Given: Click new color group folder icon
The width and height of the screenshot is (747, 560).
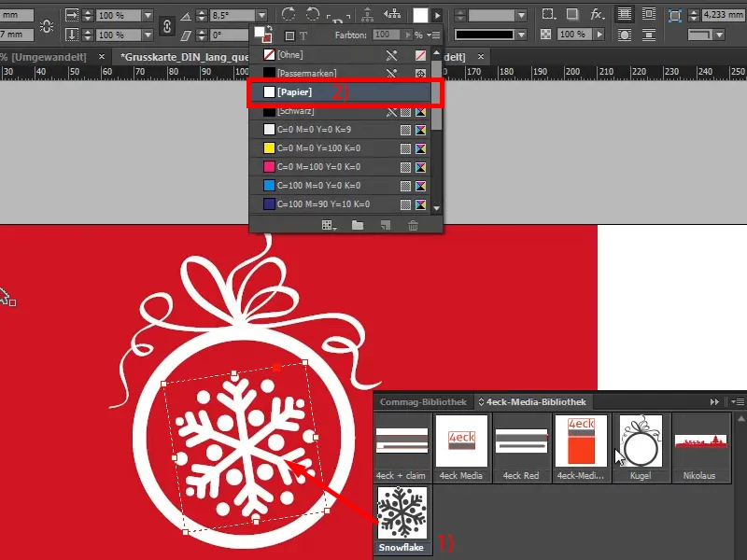Looking at the screenshot, I should (358, 225).
